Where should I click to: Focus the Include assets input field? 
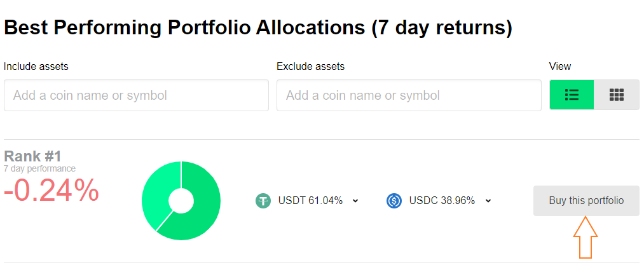(136, 95)
